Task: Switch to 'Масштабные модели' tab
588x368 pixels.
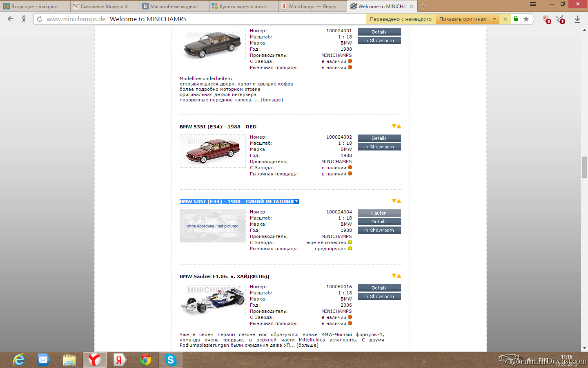Action: tap(174, 6)
